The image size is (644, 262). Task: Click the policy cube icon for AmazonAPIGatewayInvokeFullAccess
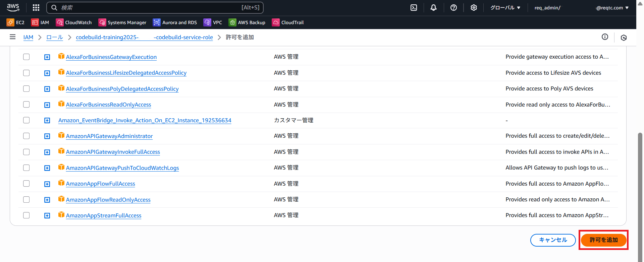(x=61, y=151)
